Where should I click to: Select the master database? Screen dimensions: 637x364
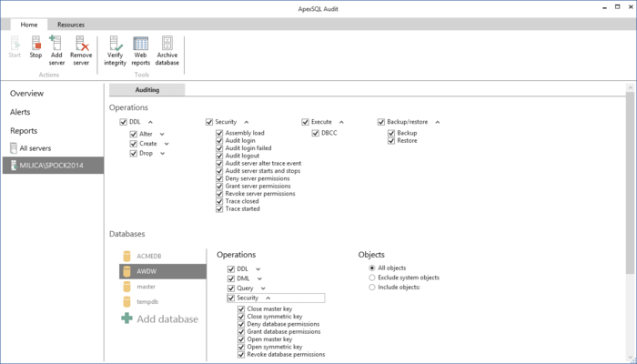click(x=163, y=287)
